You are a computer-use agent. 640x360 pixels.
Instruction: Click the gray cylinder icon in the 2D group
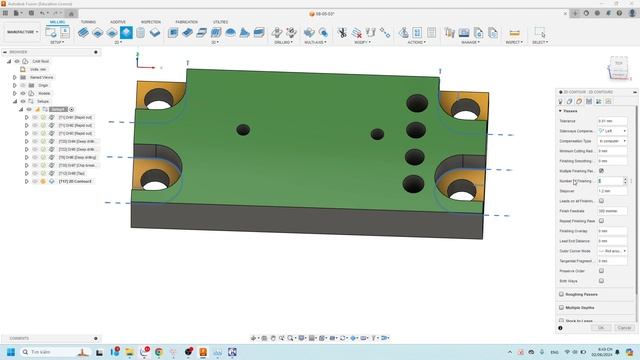click(140, 32)
